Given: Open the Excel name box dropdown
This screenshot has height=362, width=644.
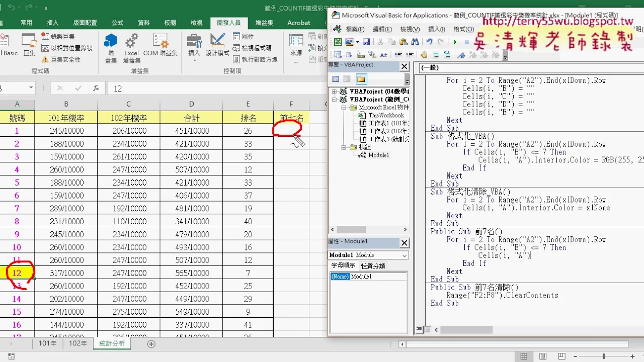Looking at the screenshot, I should [x=31, y=88].
